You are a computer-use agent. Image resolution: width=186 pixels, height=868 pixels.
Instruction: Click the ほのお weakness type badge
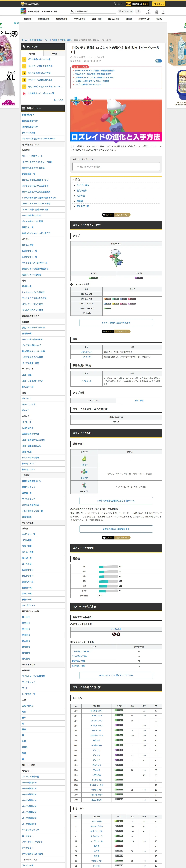(107, 299)
